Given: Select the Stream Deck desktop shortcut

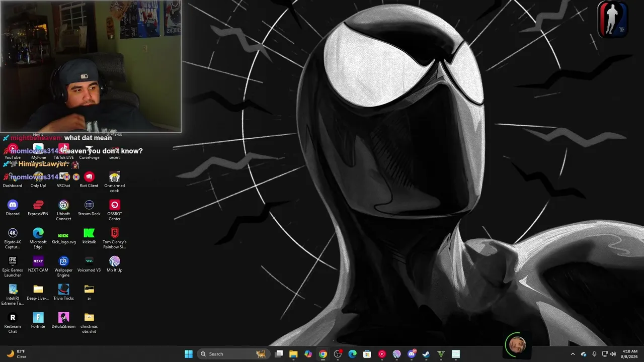Looking at the screenshot, I should tap(89, 208).
